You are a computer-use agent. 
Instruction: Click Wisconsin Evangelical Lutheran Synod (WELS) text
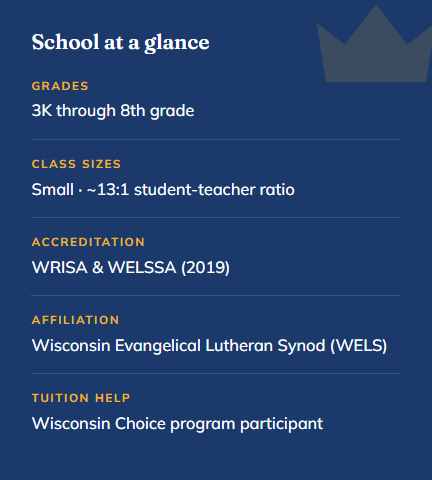[x=209, y=346]
